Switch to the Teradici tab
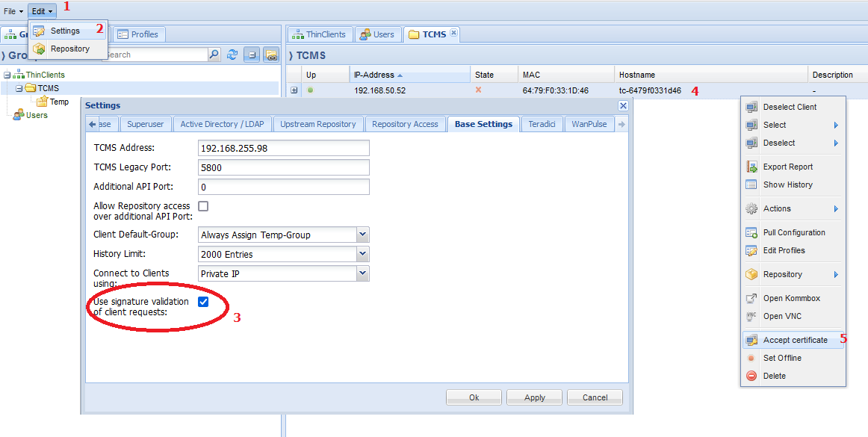Viewport: 868px width, 437px height. tap(542, 124)
